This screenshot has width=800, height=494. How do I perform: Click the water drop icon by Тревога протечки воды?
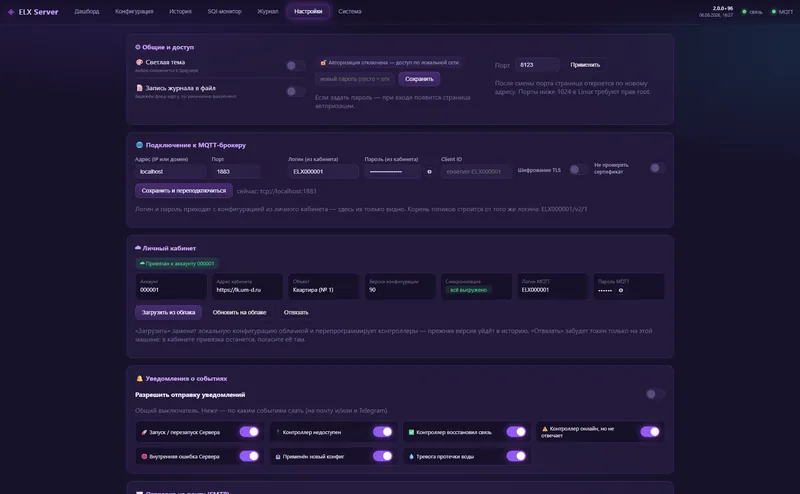coord(411,457)
